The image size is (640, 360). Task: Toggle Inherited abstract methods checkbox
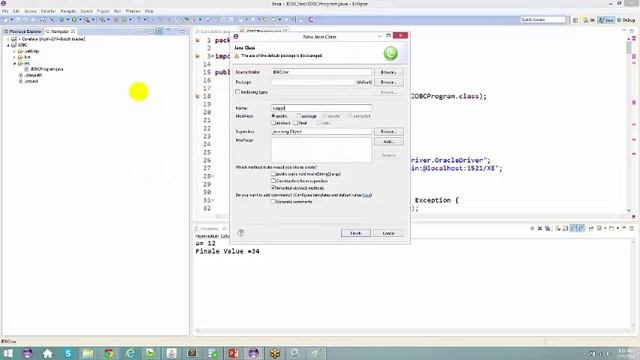[273, 188]
